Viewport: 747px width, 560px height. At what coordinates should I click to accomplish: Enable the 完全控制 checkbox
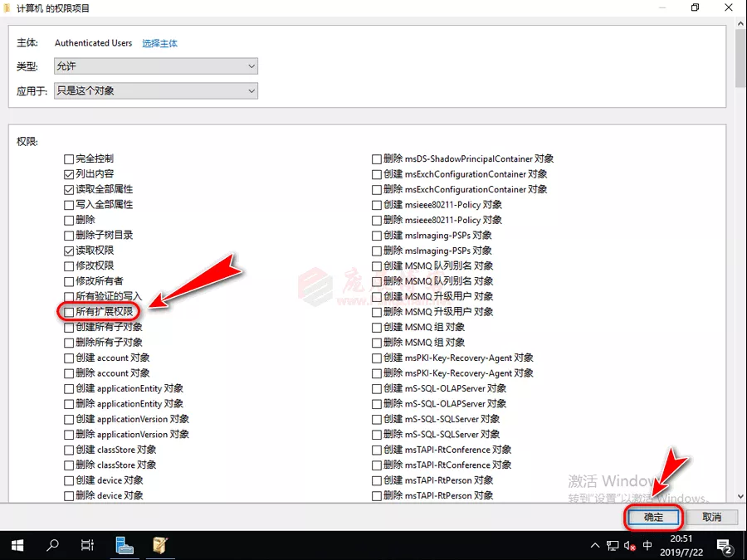click(x=69, y=158)
